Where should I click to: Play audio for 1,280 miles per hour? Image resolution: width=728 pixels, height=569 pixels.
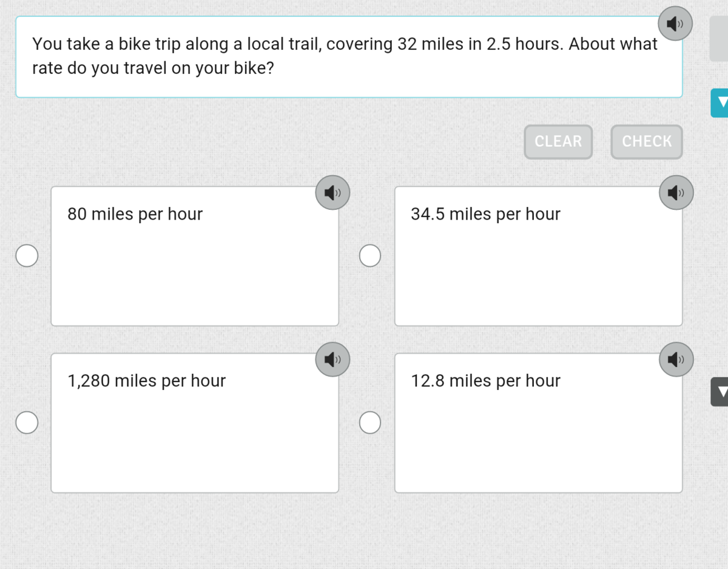click(x=332, y=359)
